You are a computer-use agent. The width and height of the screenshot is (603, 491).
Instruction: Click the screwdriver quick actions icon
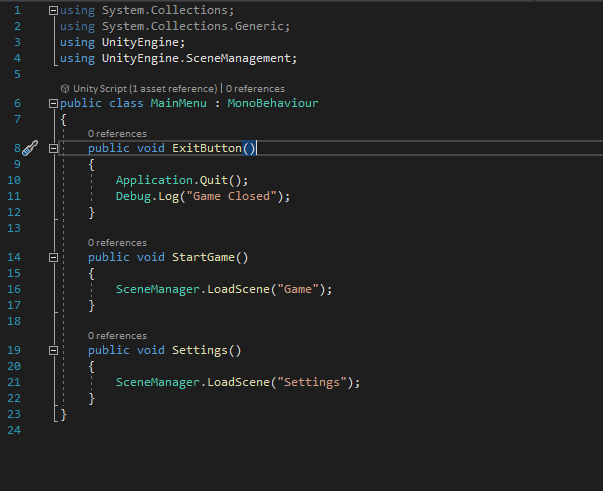pos(29,148)
